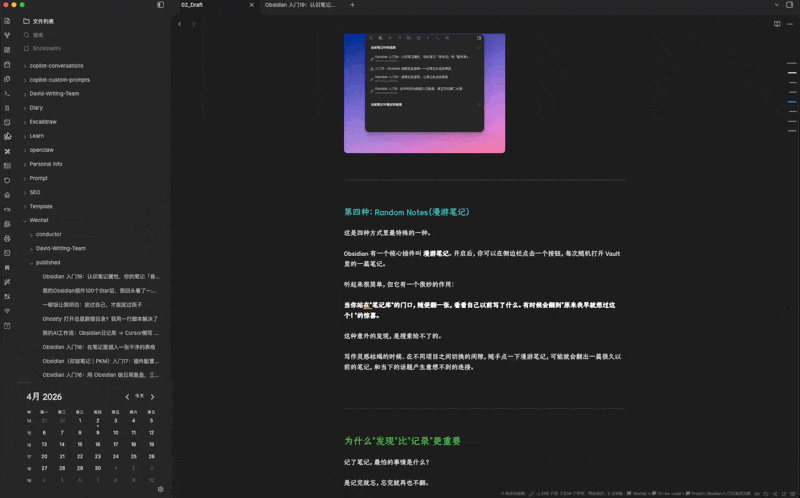Expand the Learn folder

pos(36,136)
